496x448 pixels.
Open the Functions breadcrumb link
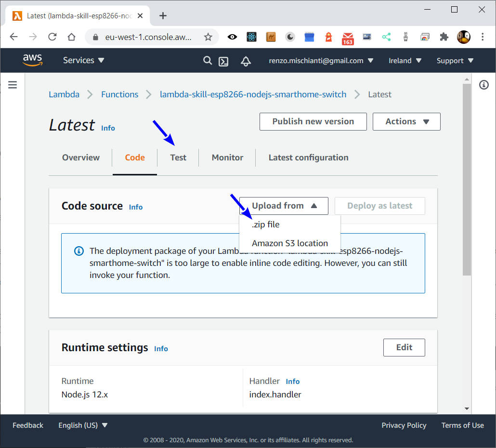[119, 94]
